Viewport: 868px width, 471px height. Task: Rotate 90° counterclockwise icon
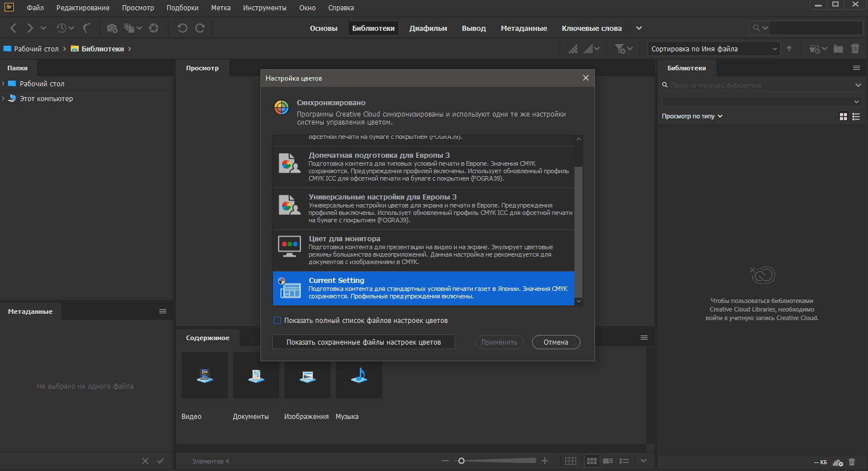(182, 28)
